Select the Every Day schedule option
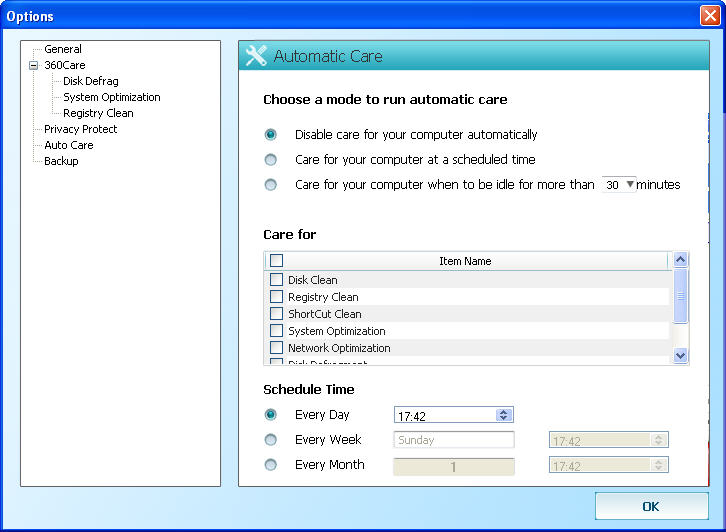 pyautogui.click(x=271, y=414)
